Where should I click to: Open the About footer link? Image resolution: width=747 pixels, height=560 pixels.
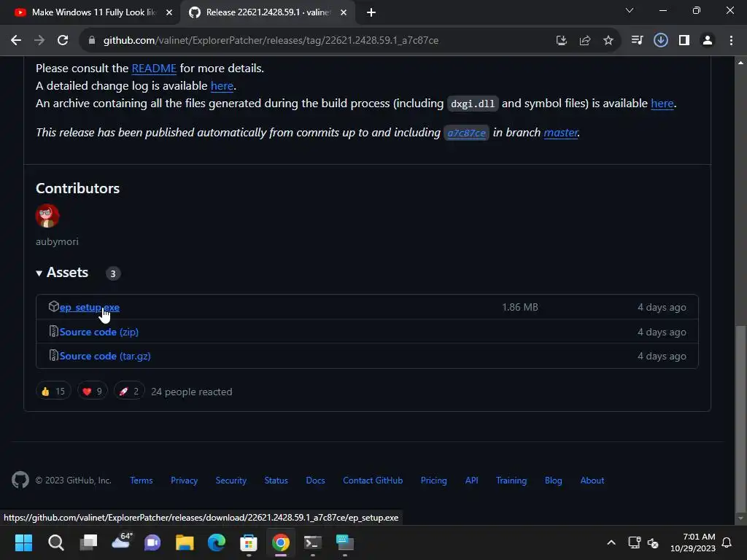click(x=592, y=481)
